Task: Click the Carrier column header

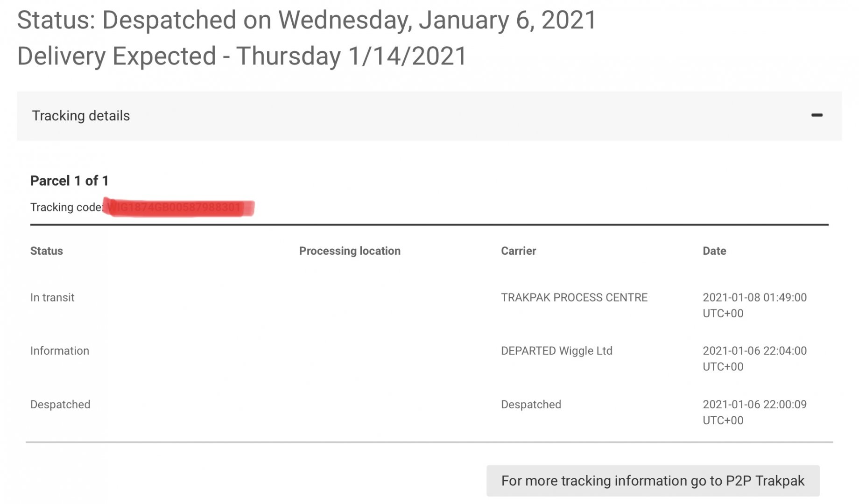Action: [518, 251]
